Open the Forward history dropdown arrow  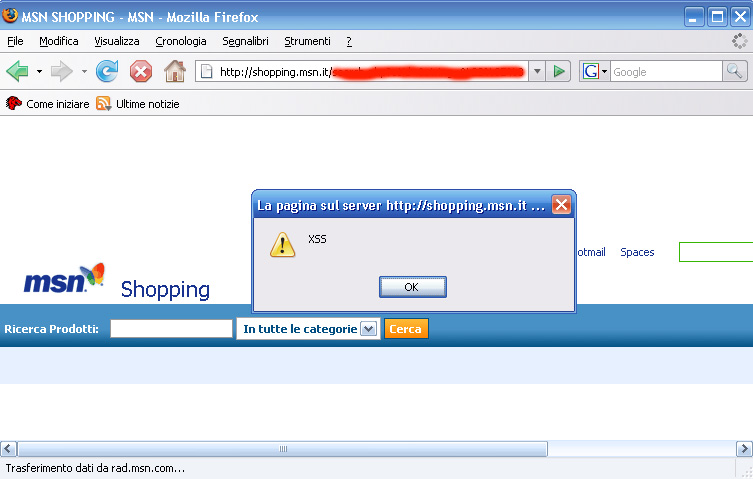coord(84,72)
